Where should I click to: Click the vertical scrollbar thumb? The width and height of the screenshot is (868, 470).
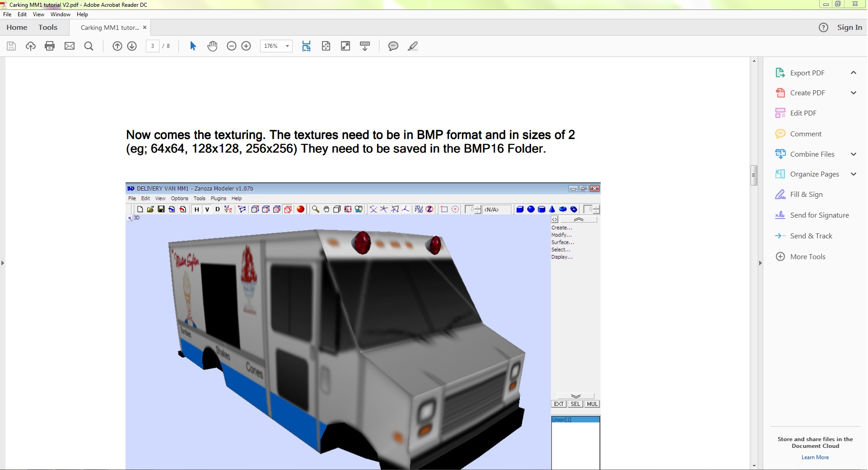click(754, 175)
